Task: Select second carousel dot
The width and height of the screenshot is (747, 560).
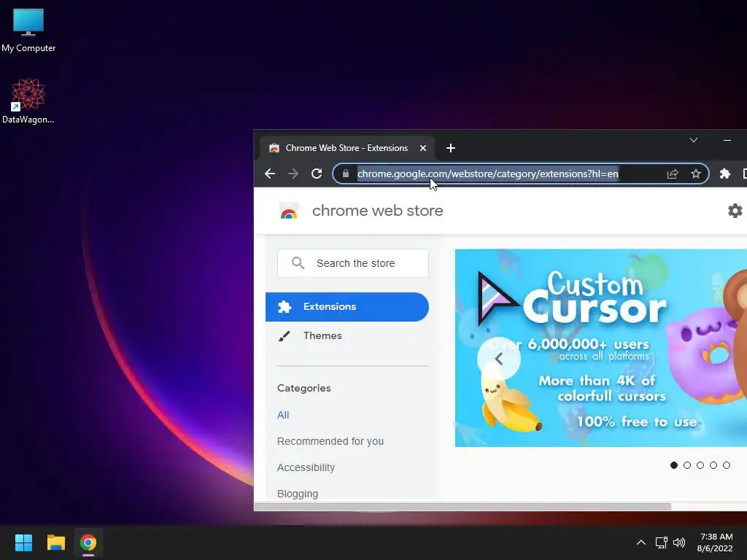Action: [687, 465]
